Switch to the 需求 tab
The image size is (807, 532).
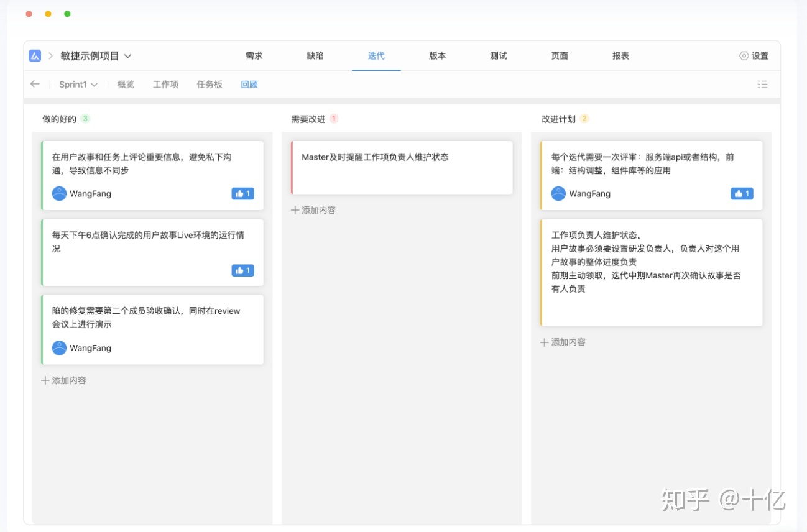tap(254, 56)
